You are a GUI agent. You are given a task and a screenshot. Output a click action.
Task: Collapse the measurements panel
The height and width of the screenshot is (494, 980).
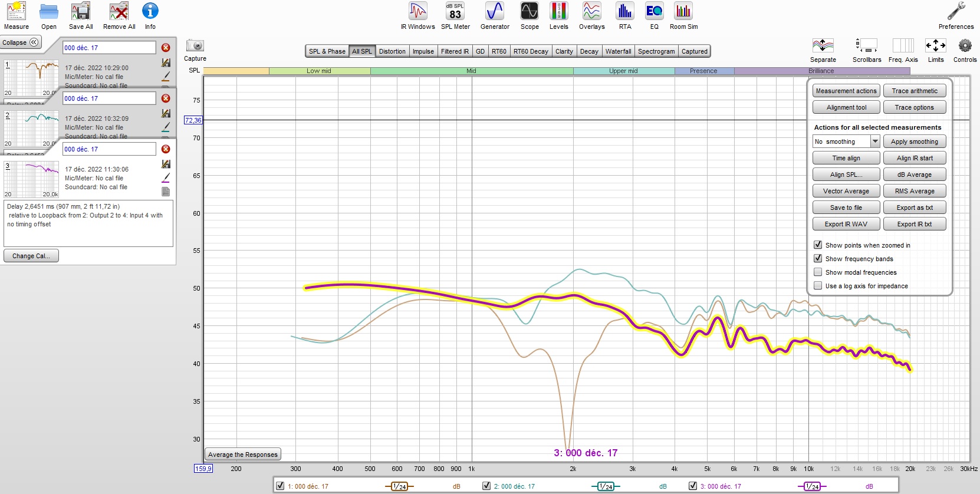(x=21, y=42)
